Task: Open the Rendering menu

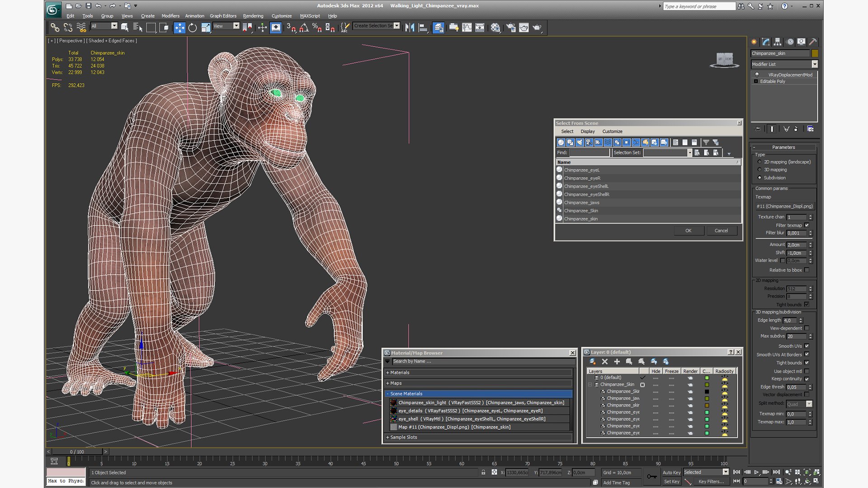Action: point(253,16)
